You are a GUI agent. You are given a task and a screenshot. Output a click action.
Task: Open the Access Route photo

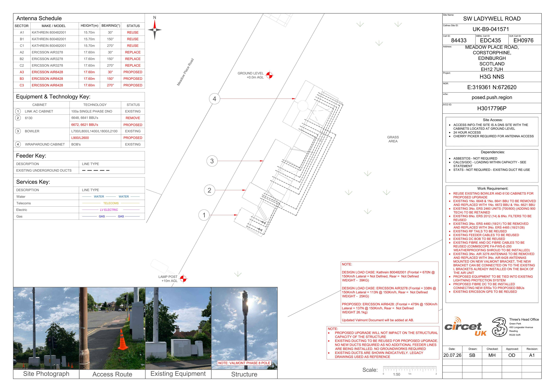click(x=112, y=328)
